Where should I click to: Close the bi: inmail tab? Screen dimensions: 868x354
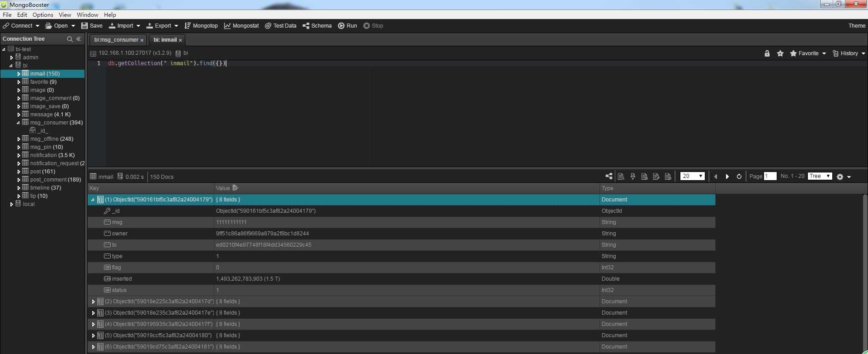[180, 40]
